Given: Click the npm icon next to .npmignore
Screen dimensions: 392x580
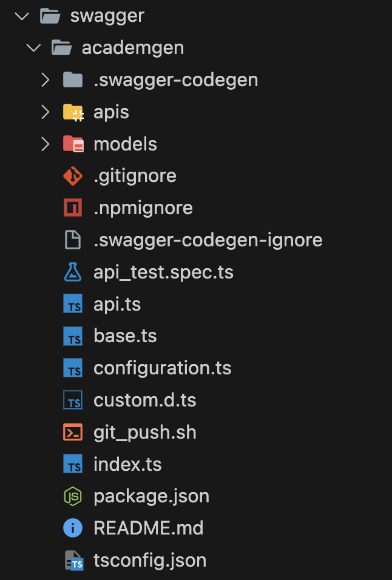Looking at the screenshot, I should click(x=73, y=208).
